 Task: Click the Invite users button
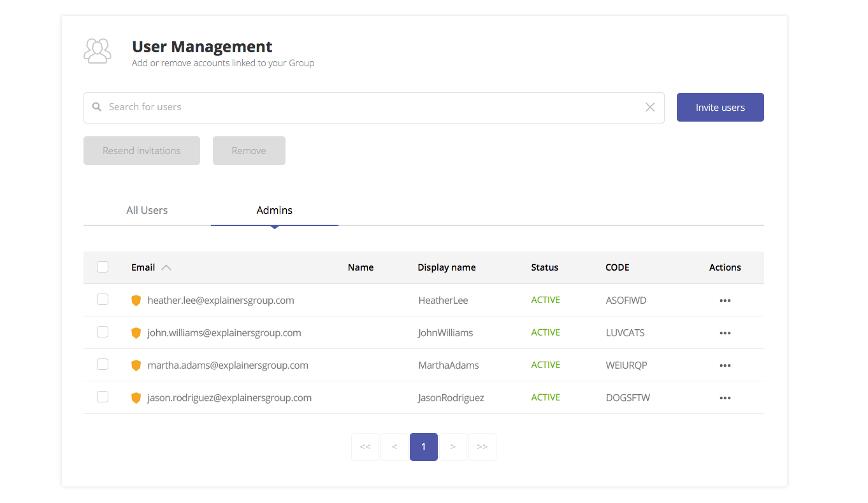pyautogui.click(x=720, y=107)
